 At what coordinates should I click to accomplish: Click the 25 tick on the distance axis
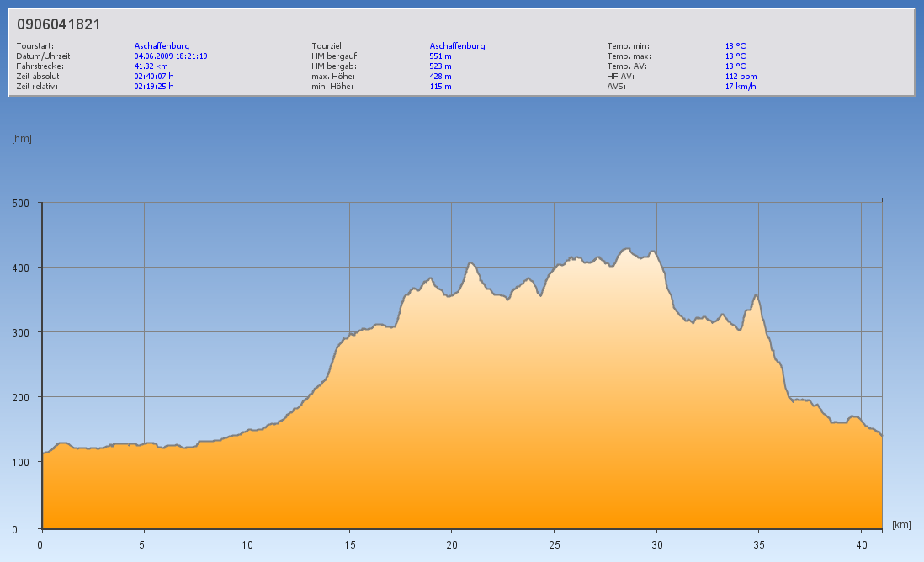click(x=554, y=544)
